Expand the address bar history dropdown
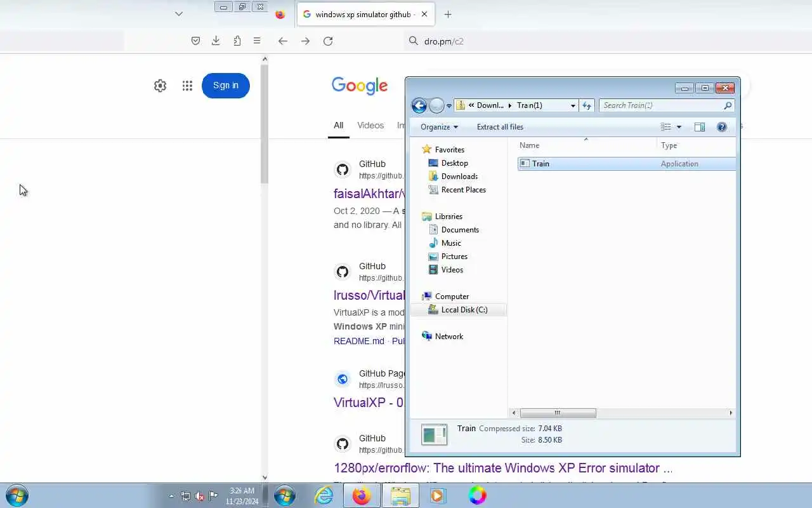The image size is (812, 508). point(573,106)
